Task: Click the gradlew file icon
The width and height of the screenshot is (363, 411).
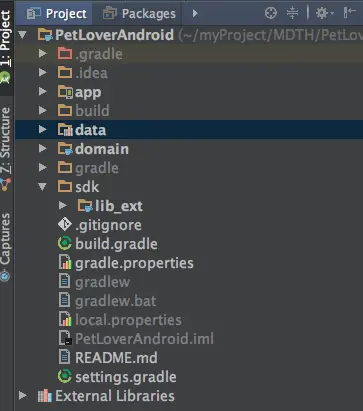Action: click(x=64, y=281)
